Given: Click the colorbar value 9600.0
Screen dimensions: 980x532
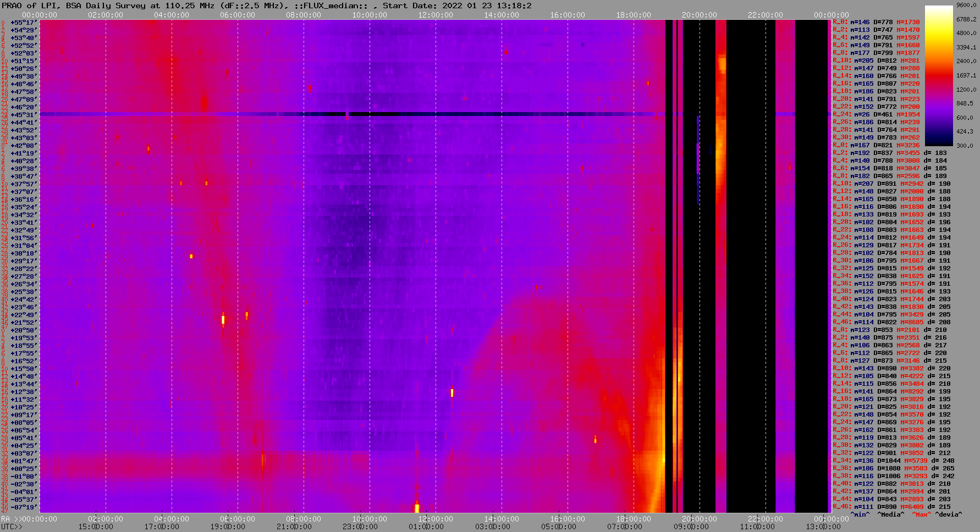Looking at the screenshot, I should tap(966, 5).
